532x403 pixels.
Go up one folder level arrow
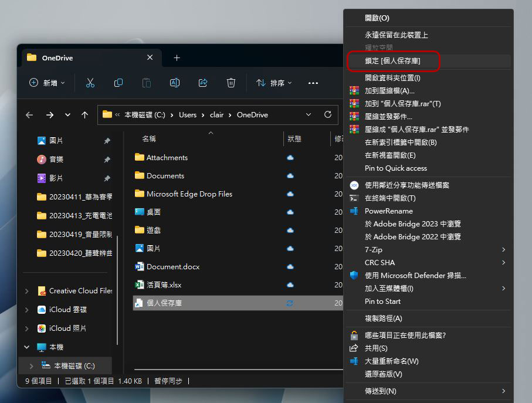(85, 115)
